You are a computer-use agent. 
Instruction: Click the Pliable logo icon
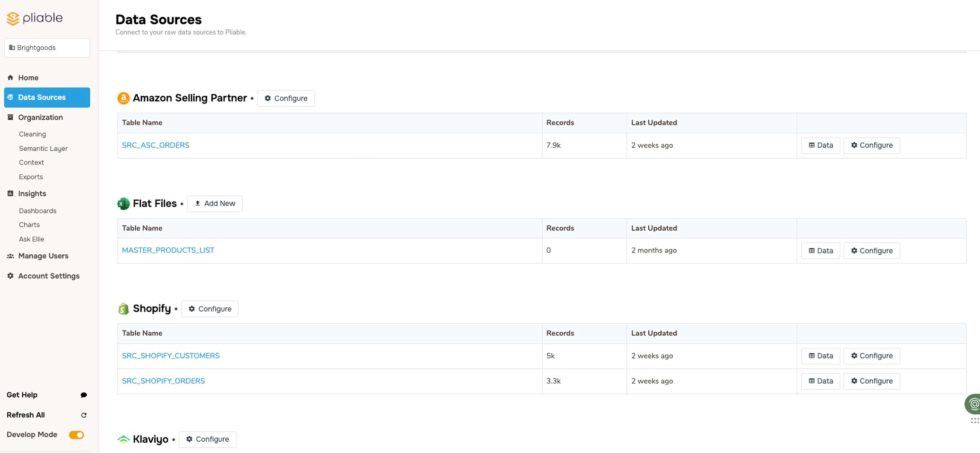[13, 18]
